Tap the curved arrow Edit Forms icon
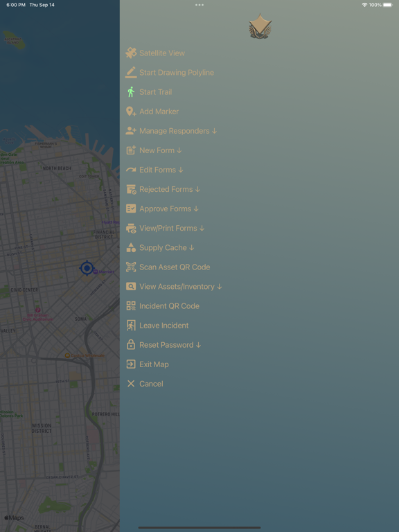399x532 pixels. [131, 170]
